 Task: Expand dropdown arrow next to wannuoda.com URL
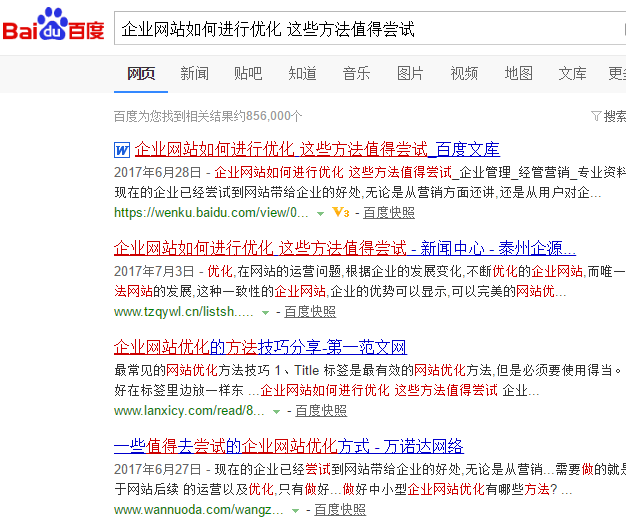(295, 510)
